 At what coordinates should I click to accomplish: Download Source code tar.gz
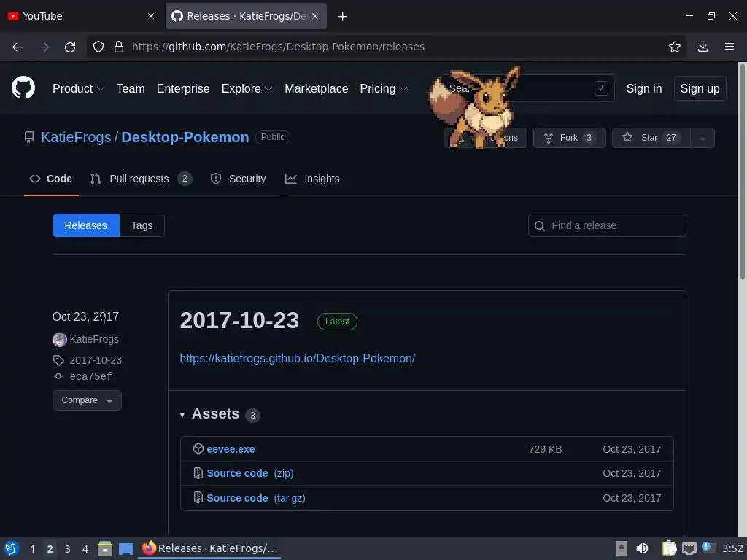click(256, 498)
